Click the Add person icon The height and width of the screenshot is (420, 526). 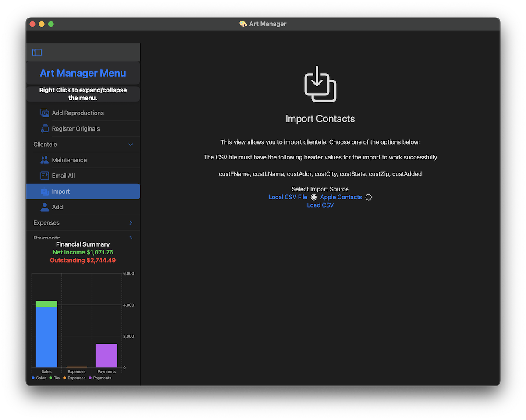point(45,207)
